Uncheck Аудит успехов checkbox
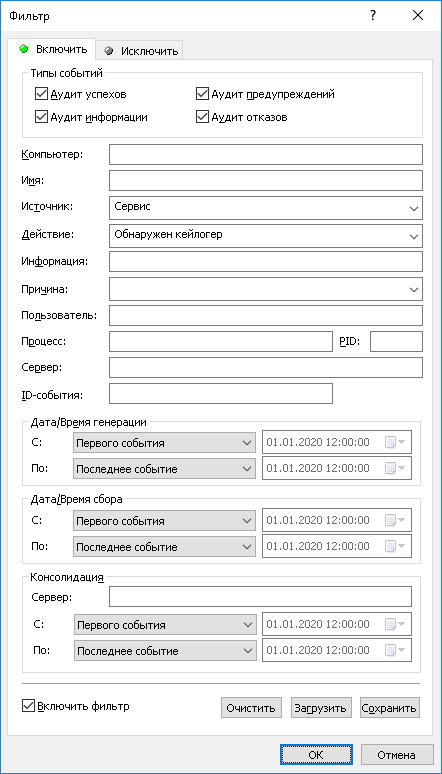The image size is (442, 774). click(41, 93)
